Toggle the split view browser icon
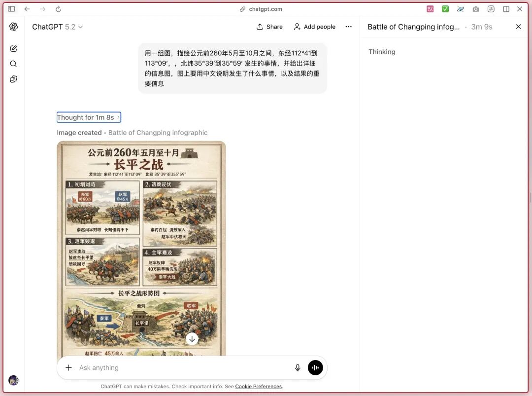532x396 pixels. point(506,9)
